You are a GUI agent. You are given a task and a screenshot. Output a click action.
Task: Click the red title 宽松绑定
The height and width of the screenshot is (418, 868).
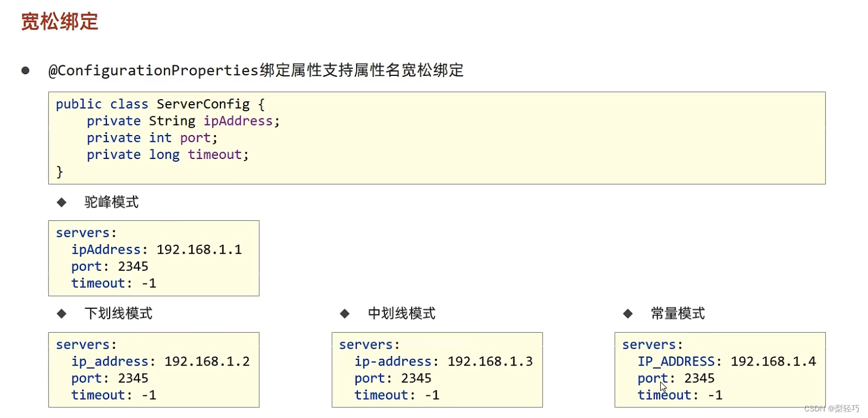pos(59,22)
